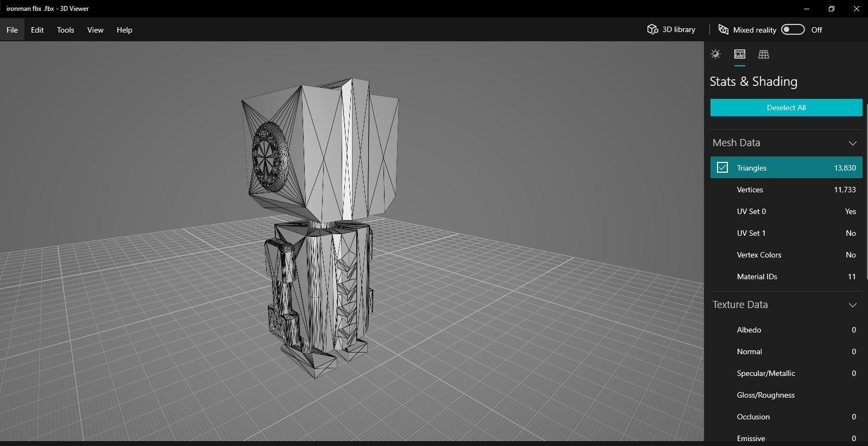Select the UV Set 1 row

point(786,233)
